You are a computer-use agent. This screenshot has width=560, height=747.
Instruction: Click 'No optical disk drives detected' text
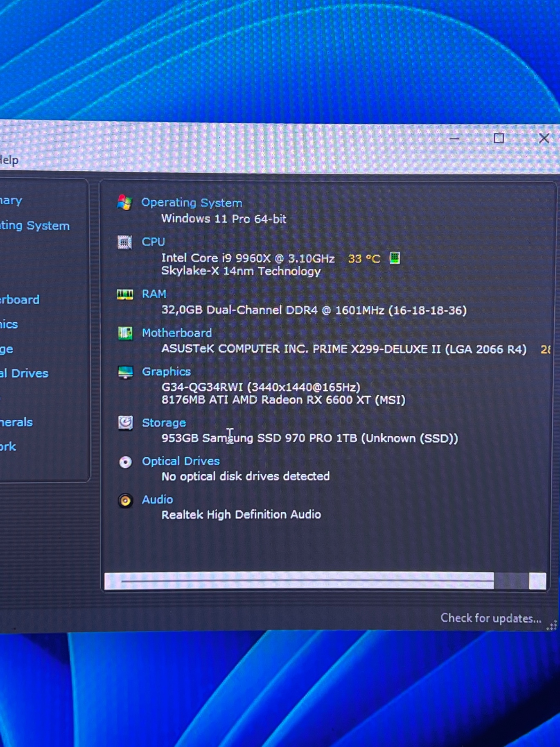(246, 476)
